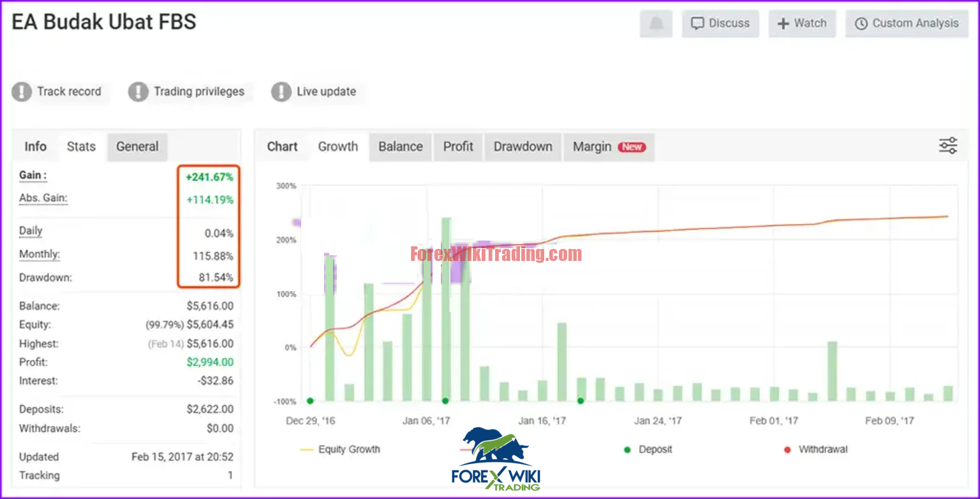The height and width of the screenshot is (499, 980).
Task: Show the Growth chart tab
Action: coord(338,147)
